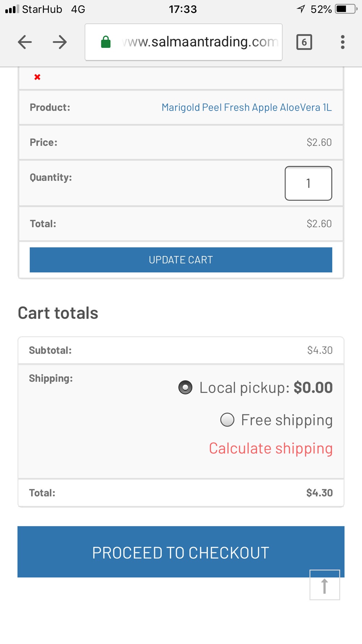The height and width of the screenshot is (644, 362).
Task: Select the Local pickup radio button
Action: [185, 387]
